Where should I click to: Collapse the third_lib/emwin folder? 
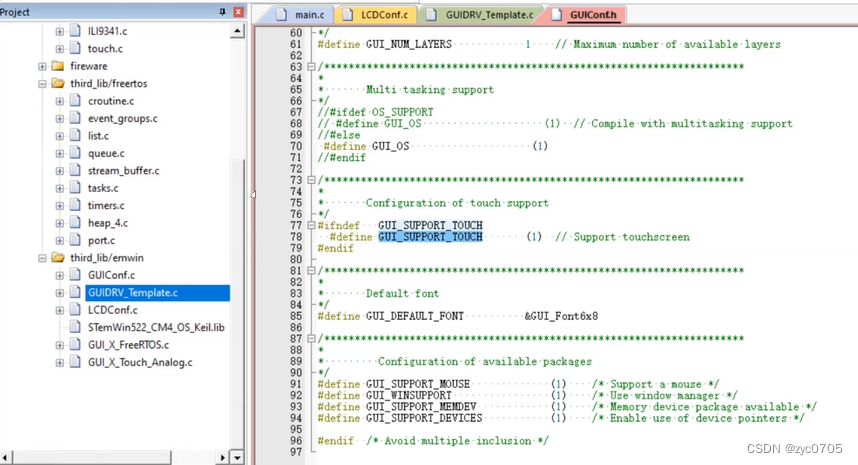42,258
